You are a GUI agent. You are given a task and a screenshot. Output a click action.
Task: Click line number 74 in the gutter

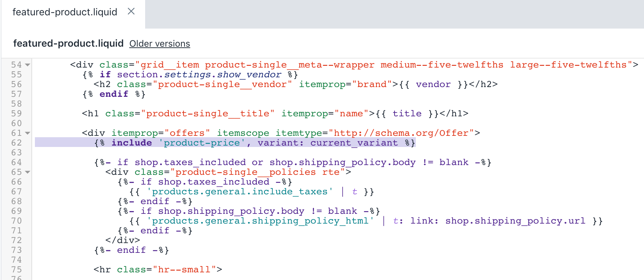[16, 260]
